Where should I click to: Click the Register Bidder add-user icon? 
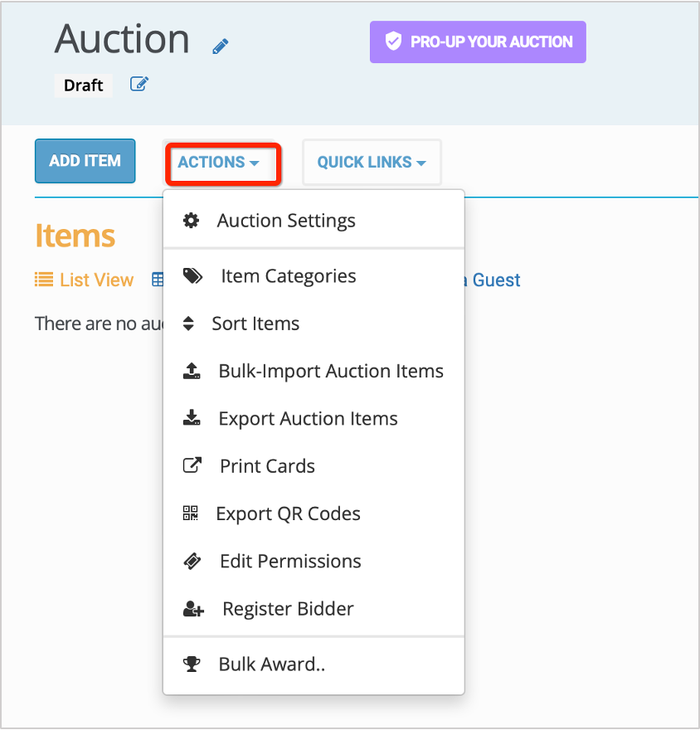click(x=192, y=608)
